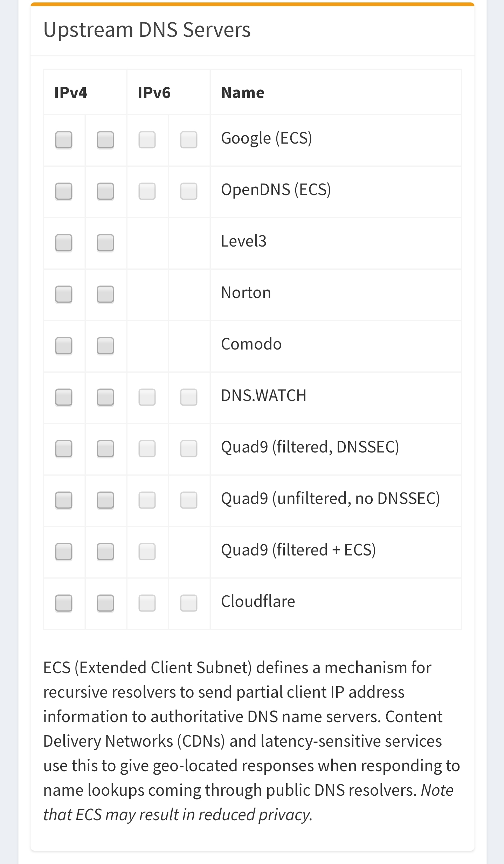
Task: Enable second IPv6 checkbox for DNS.WATCH
Action: coord(189,397)
